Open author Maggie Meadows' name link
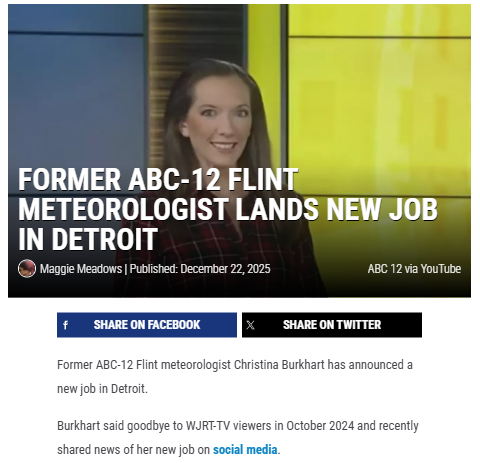Image resolution: width=480 pixels, height=463 pixels. (81, 269)
